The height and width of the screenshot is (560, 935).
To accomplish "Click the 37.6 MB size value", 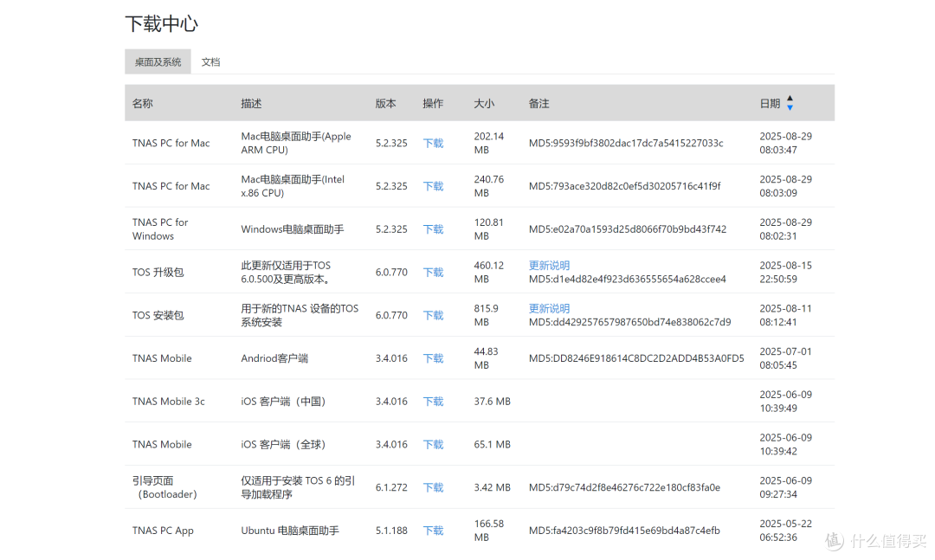I will [493, 402].
